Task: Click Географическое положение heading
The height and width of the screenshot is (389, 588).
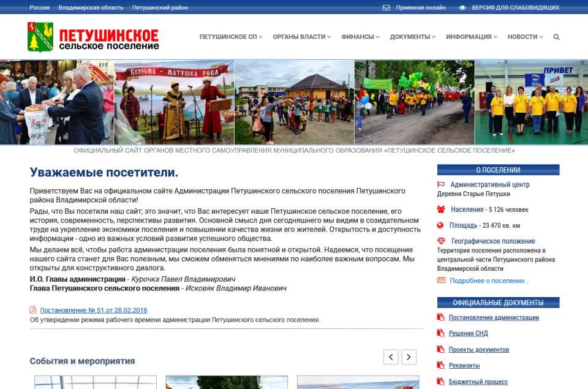Action: click(493, 241)
